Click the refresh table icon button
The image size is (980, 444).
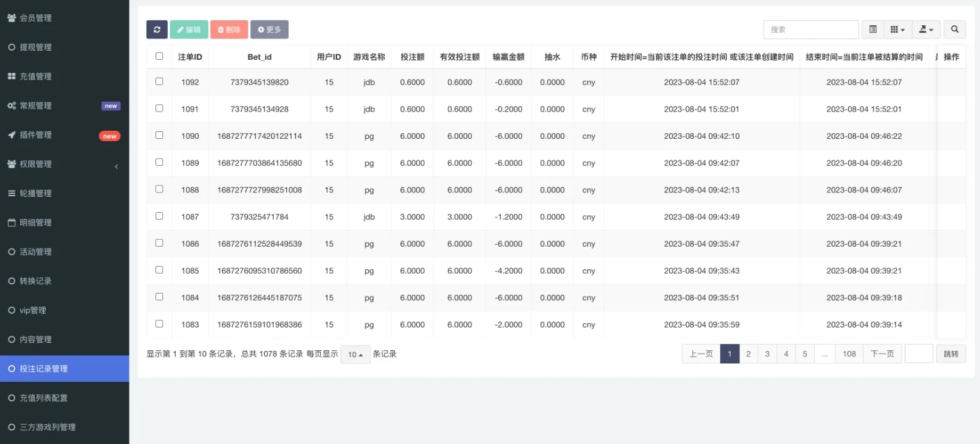coord(157,30)
